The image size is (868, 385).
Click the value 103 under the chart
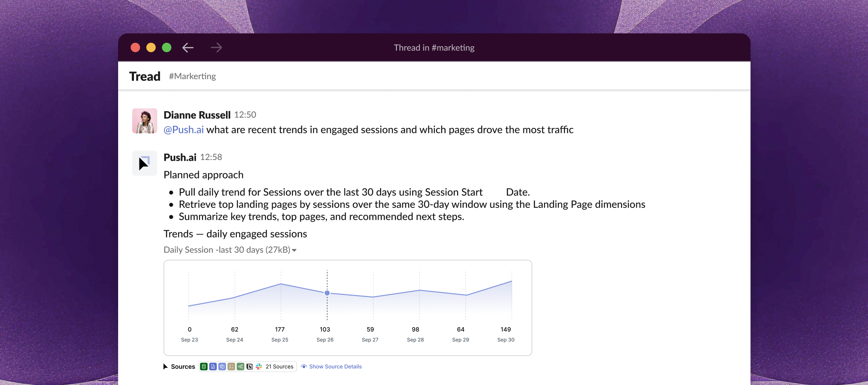pos(325,329)
